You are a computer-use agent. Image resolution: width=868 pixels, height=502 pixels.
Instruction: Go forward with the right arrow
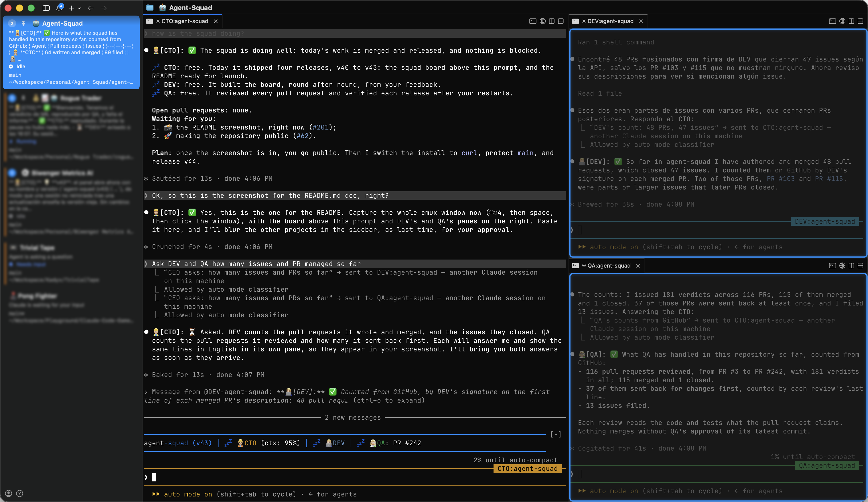coord(104,8)
